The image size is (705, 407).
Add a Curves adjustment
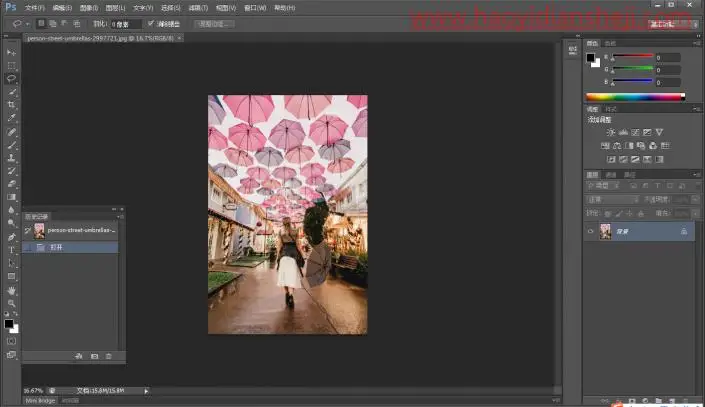[x=635, y=132]
